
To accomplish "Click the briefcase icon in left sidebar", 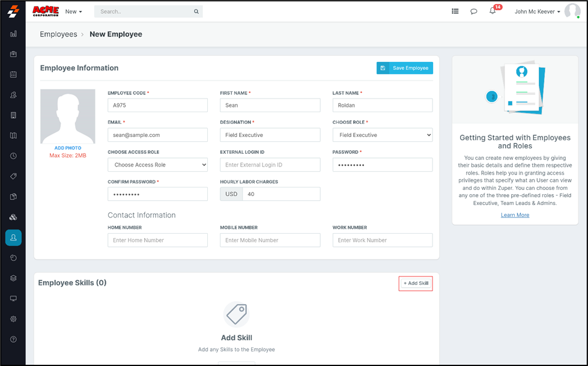I will (x=13, y=54).
